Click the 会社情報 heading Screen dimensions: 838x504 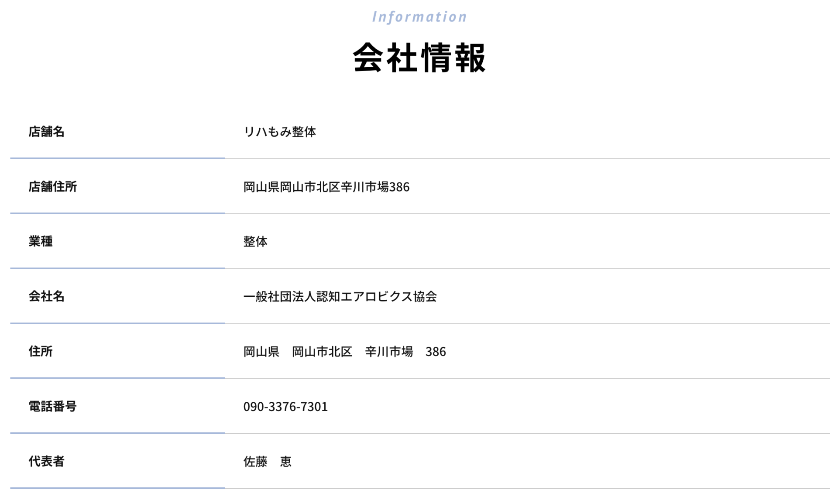[x=419, y=58]
